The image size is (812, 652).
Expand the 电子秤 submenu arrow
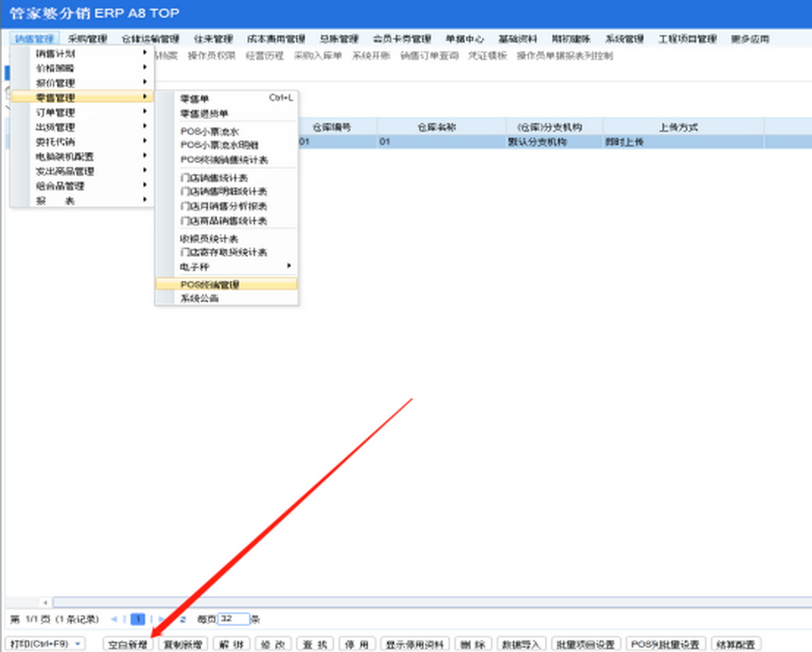coord(288,266)
